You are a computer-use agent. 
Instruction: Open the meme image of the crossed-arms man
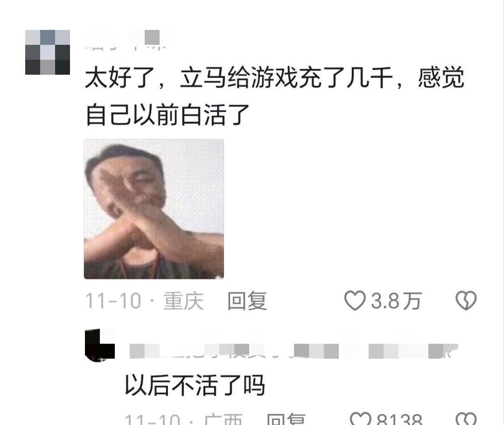[154, 209]
